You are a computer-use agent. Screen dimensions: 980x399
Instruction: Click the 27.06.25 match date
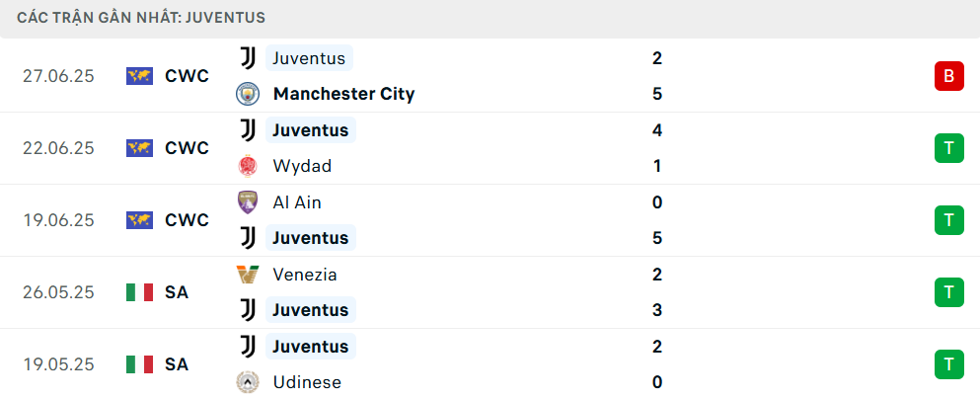(58, 76)
